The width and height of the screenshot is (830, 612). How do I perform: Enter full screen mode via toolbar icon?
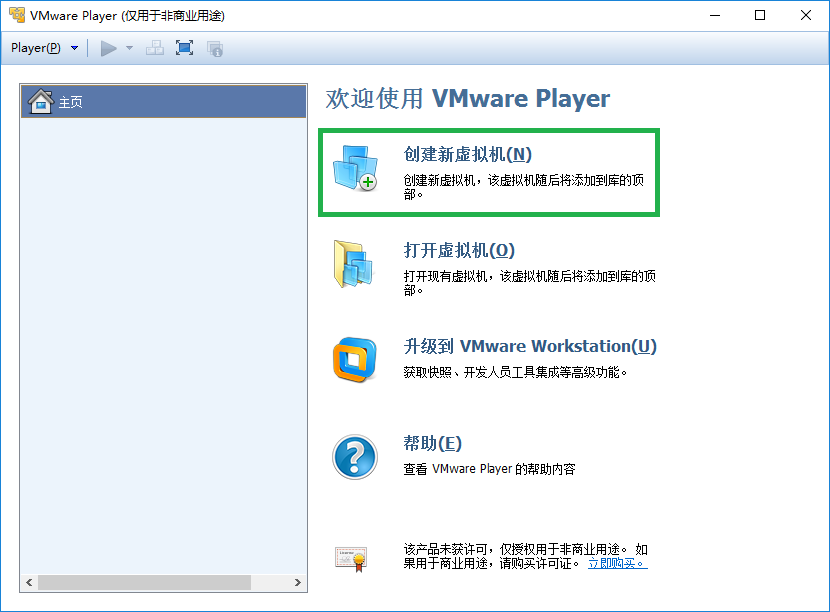[x=184, y=48]
